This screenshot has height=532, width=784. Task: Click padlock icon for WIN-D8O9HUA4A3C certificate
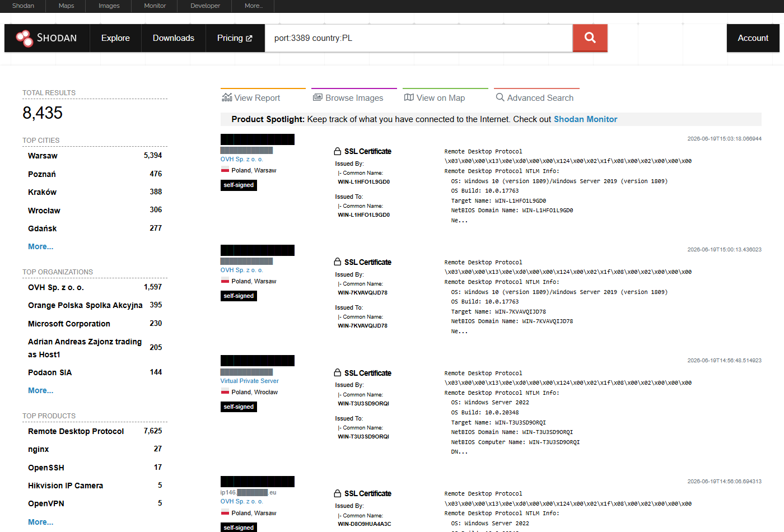click(x=338, y=493)
